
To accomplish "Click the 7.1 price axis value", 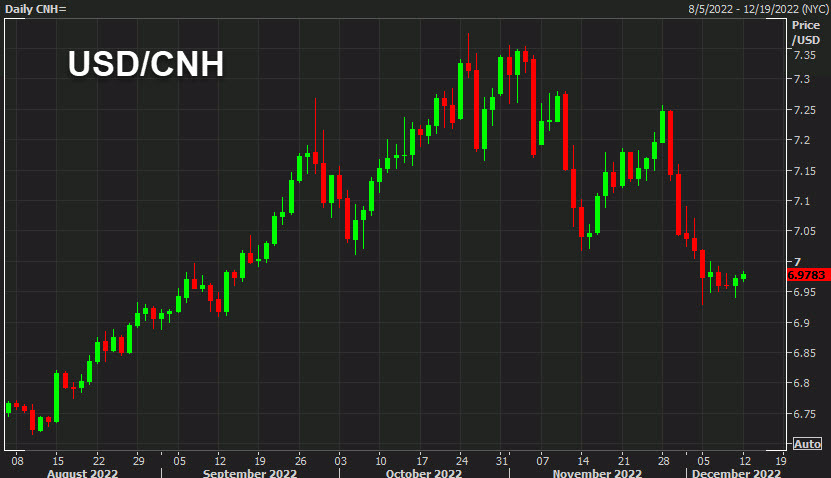I will (802, 201).
